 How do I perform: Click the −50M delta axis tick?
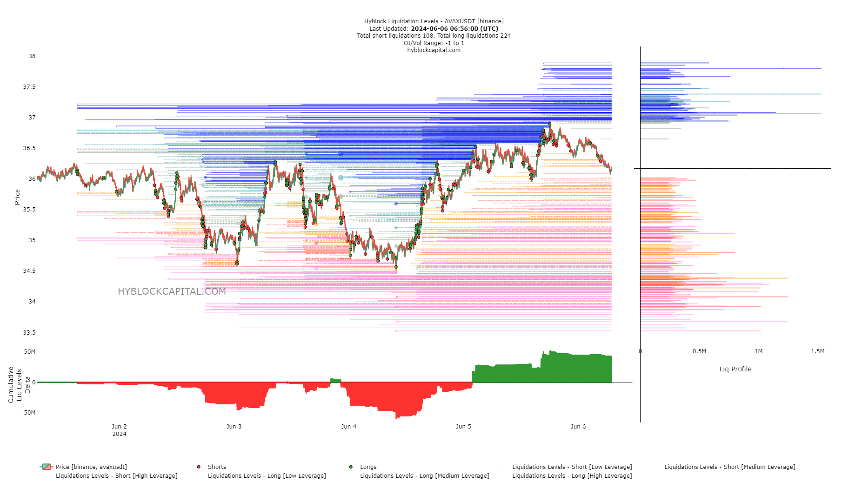(27, 412)
